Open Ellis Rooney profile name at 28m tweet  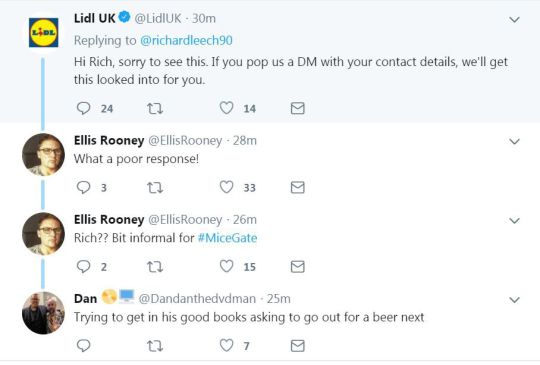tap(109, 140)
